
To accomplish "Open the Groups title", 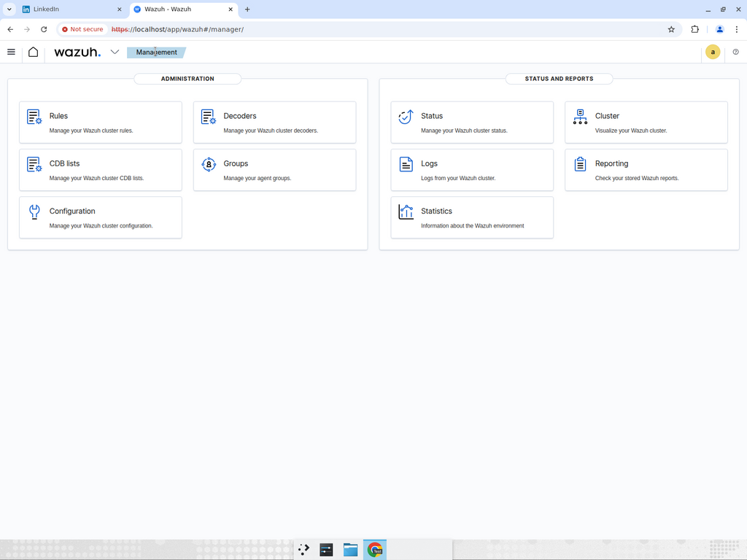I will coord(236,164).
